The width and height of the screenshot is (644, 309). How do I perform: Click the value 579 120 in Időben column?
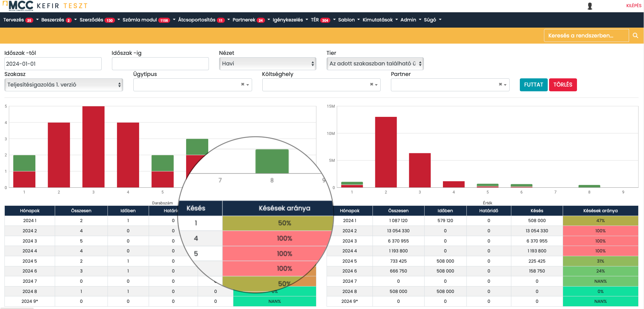445,221
